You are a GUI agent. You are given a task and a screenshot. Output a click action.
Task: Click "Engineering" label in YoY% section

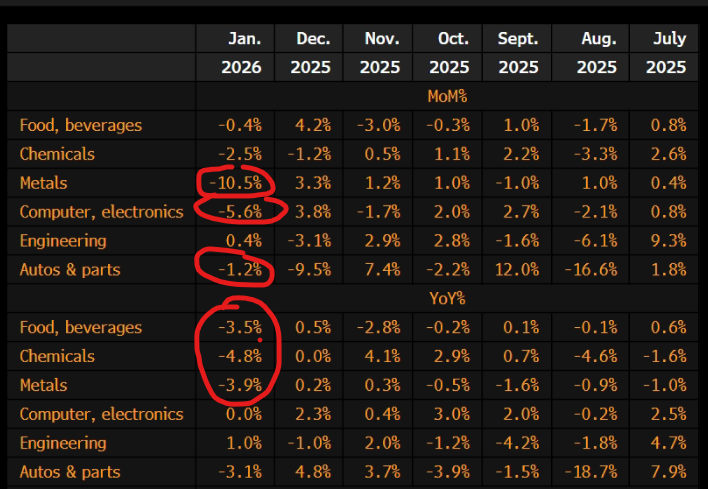(x=63, y=443)
